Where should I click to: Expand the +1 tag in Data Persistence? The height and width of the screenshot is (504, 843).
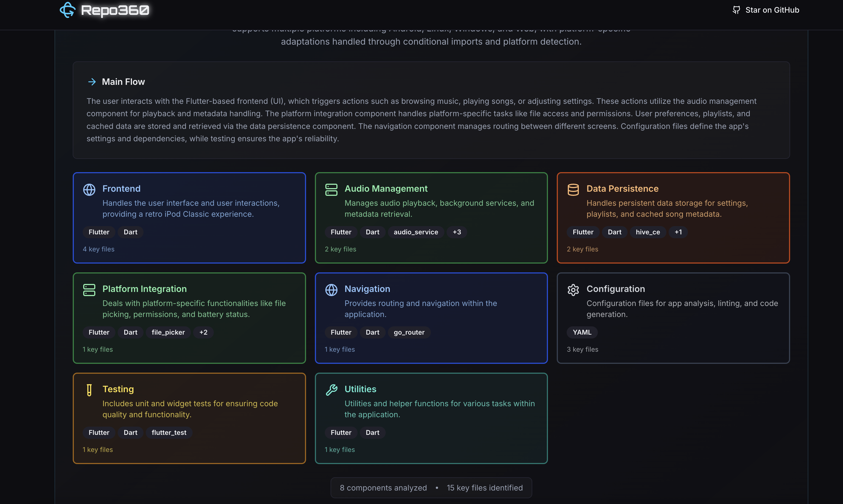pos(678,232)
